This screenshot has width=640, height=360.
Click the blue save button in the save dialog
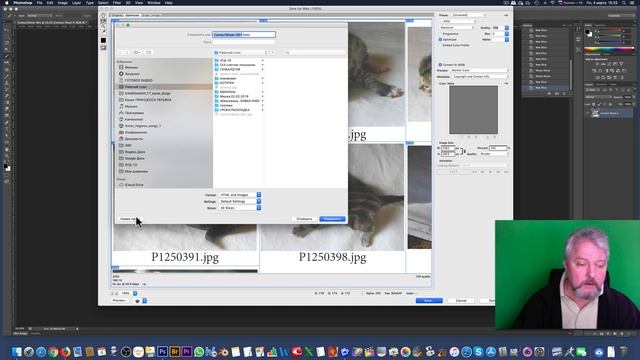pos(332,219)
